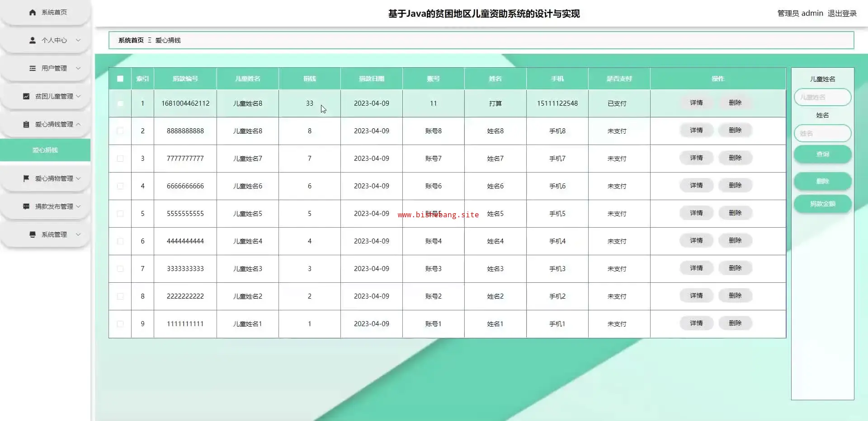This screenshot has height=421, width=868.
Task: Click the home icon beside 系统首页
Action: click(33, 13)
